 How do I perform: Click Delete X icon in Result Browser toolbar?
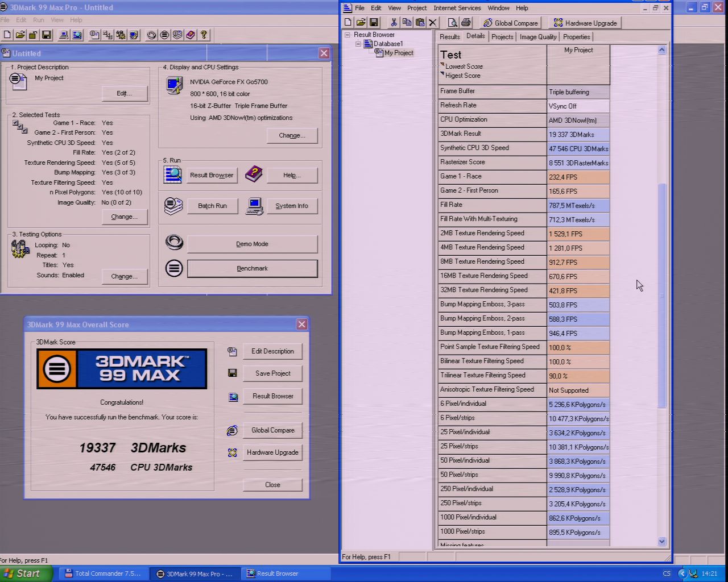(433, 23)
